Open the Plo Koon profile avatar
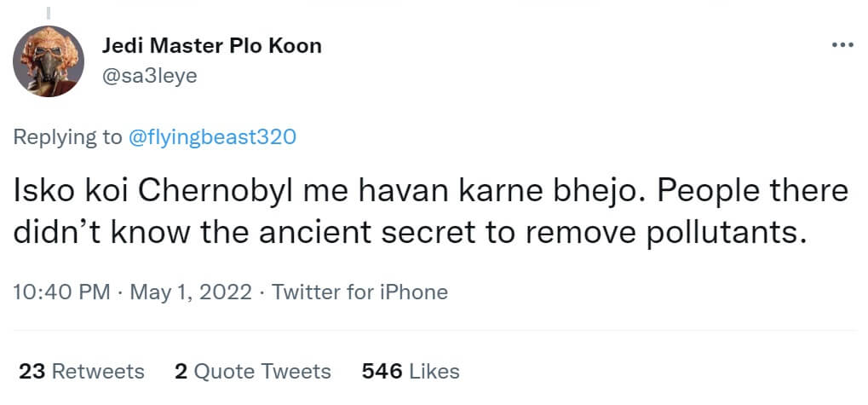Screen dimensions: 868x405 point(48,61)
